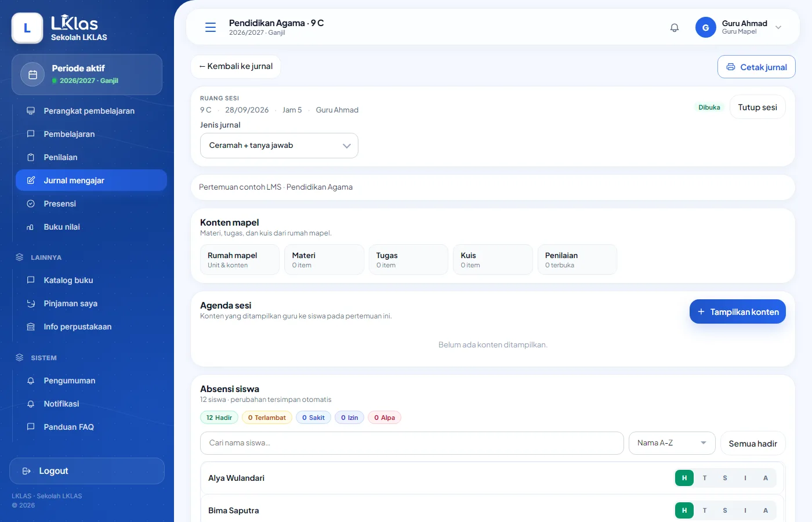Click the Tutup sesi button

tap(757, 107)
